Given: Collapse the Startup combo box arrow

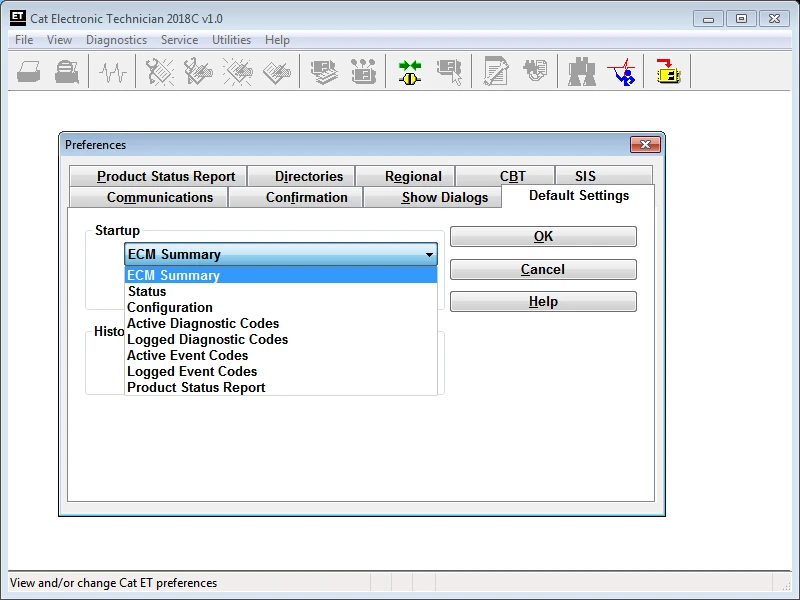Looking at the screenshot, I should click(x=429, y=254).
